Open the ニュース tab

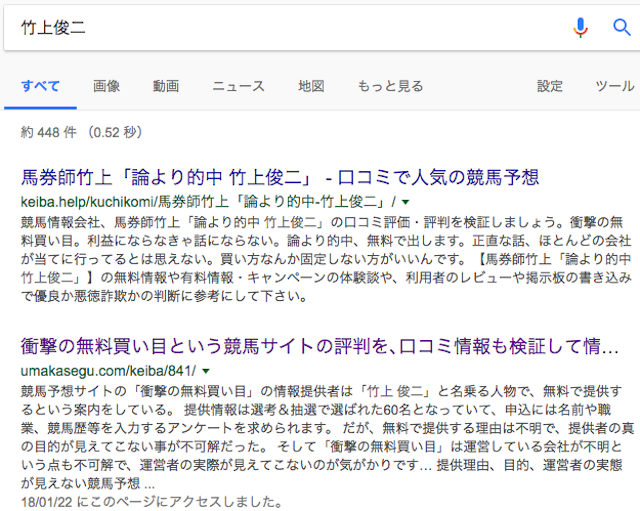(x=238, y=86)
